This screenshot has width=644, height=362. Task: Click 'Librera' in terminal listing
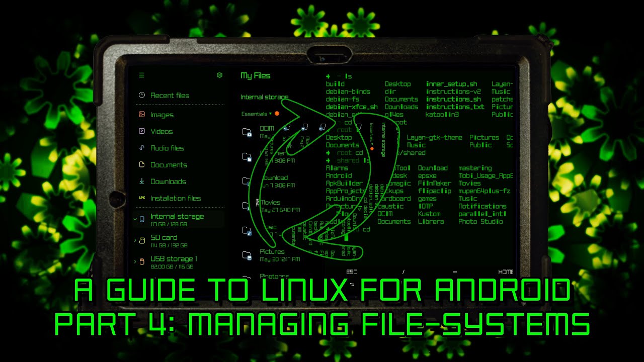(x=431, y=221)
